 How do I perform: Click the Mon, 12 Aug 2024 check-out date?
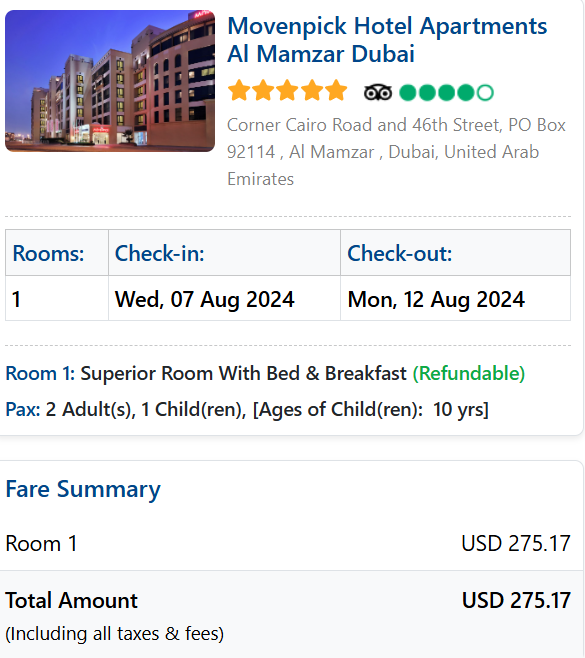(x=436, y=299)
